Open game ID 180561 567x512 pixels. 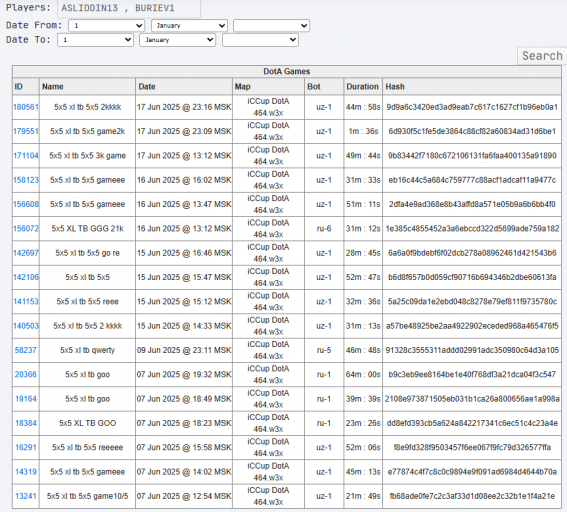(26, 107)
